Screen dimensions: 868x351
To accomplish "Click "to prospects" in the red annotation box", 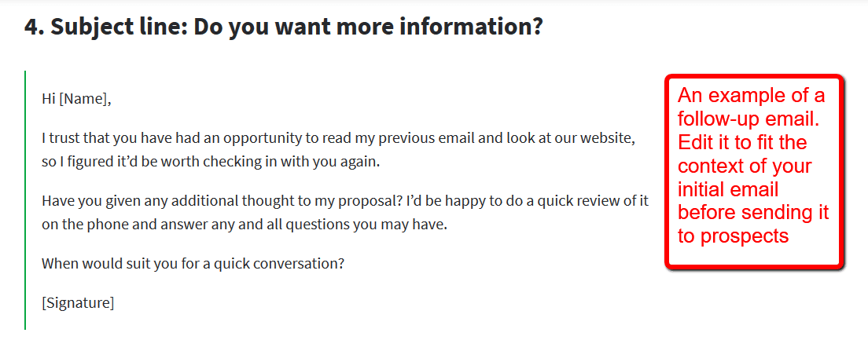I will [x=733, y=236].
